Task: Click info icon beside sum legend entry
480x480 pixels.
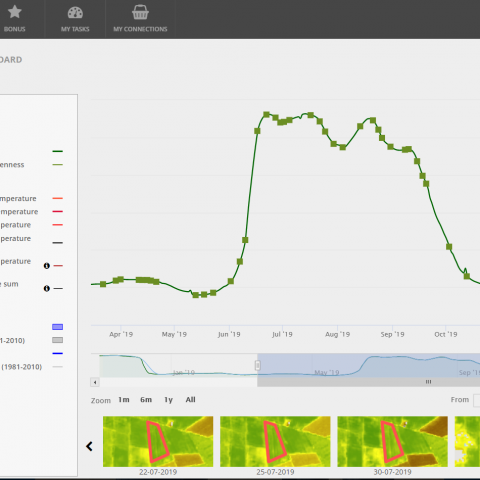Action: click(x=47, y=288)
